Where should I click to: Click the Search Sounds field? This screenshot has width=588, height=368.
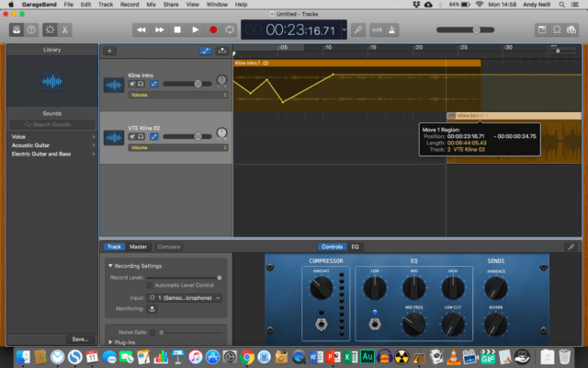pyautogui.click(x=52, y=124)
